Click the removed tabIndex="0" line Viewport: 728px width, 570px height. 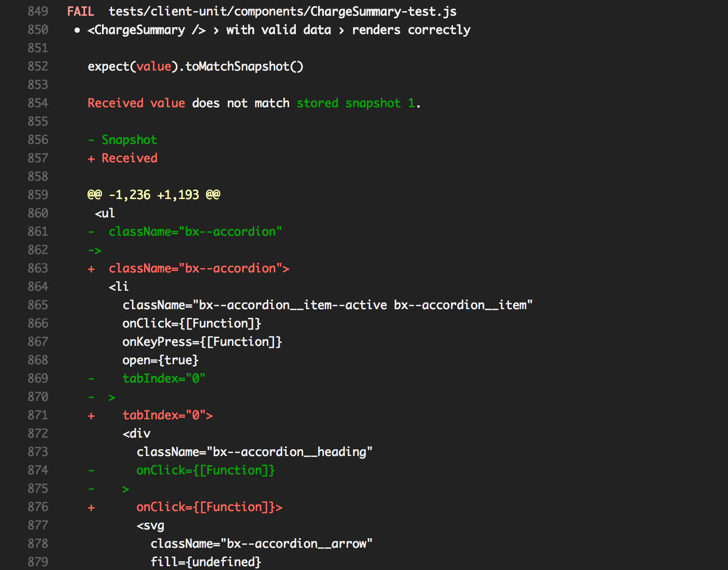click(x=163, y=378)
